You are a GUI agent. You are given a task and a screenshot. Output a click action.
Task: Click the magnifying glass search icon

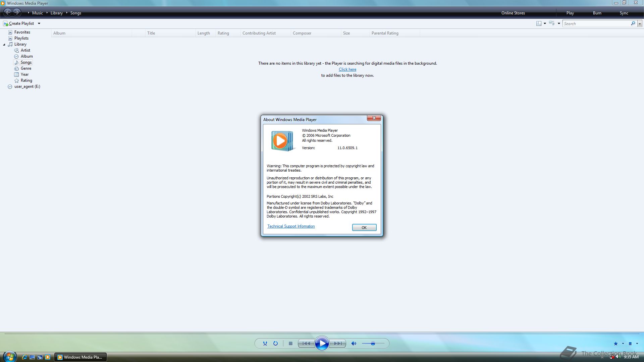[x=633, y=23]
